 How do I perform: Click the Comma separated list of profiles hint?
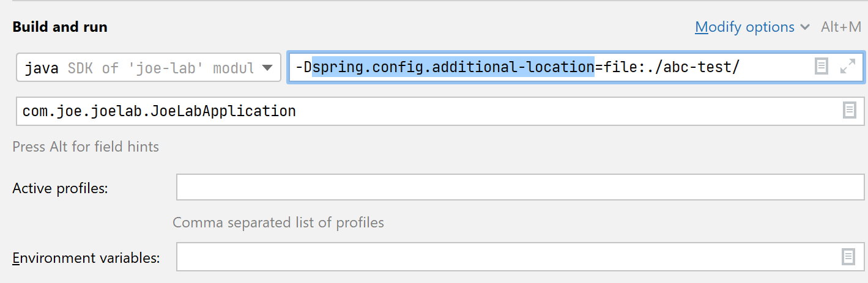pyautogui.click(x=278, y=222)
